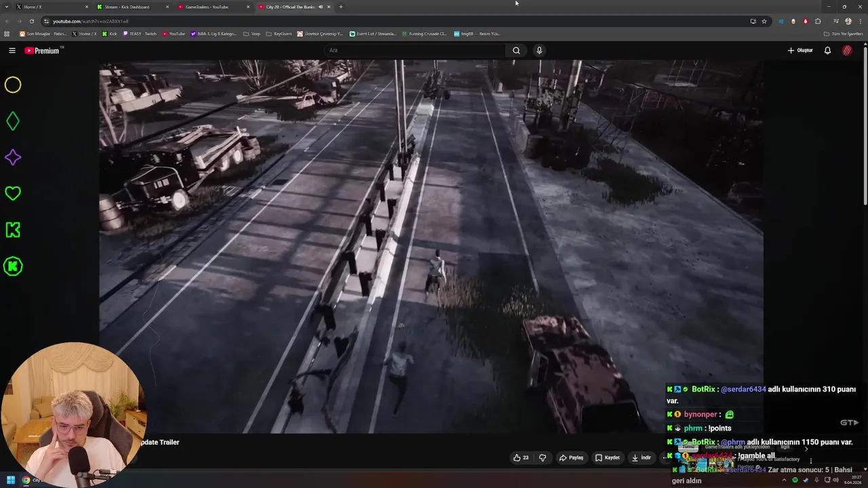868x488 pixels.
Task: Open the Chrome profile avatar
Action: 848,21
